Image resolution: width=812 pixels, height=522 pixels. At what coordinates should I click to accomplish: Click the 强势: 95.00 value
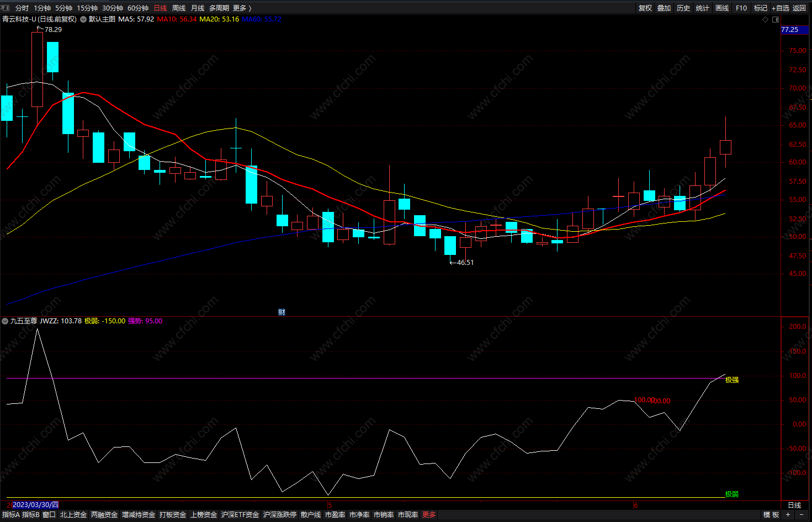pyautogui.click(x=145, y=321)
